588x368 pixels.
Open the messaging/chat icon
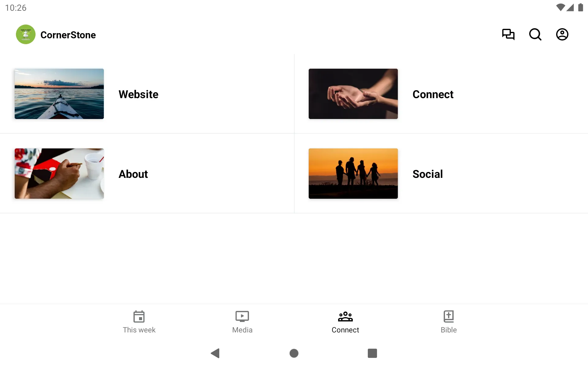click(508, 34)
